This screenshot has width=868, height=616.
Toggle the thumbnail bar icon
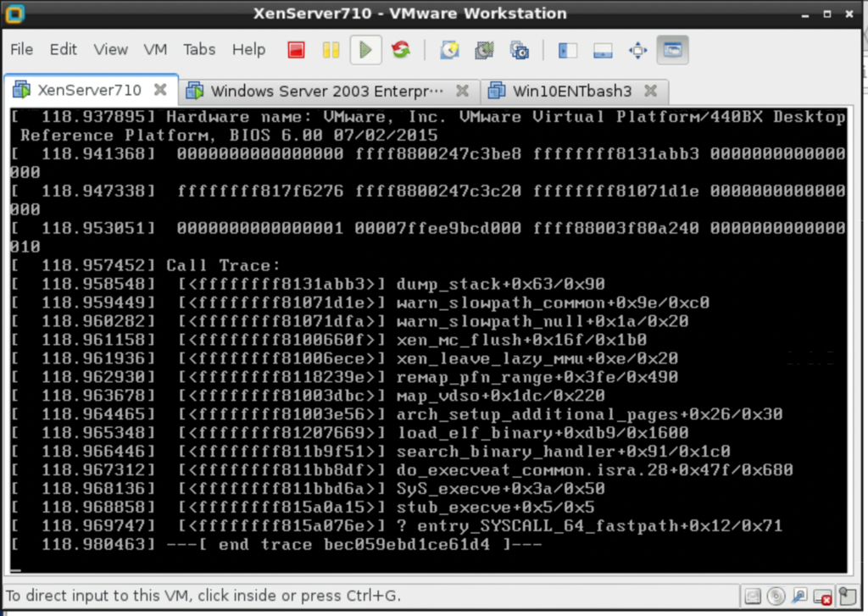(603, 50)
